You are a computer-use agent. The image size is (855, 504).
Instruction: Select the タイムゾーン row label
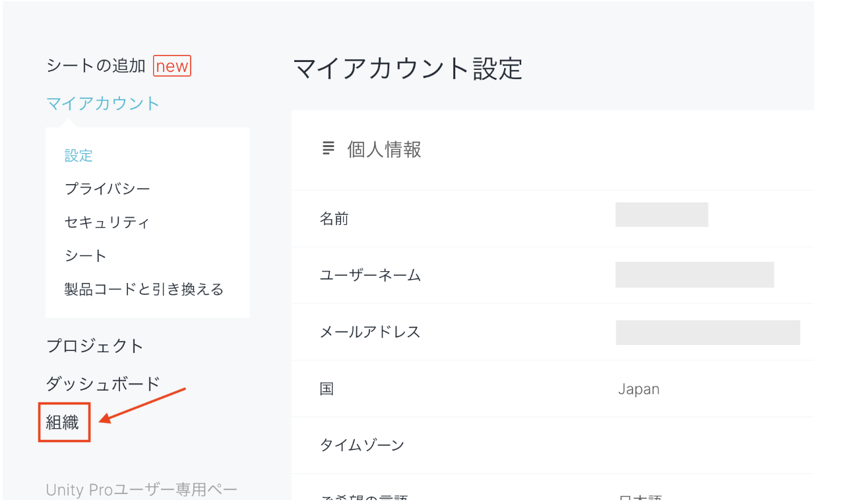pos(362,445)
